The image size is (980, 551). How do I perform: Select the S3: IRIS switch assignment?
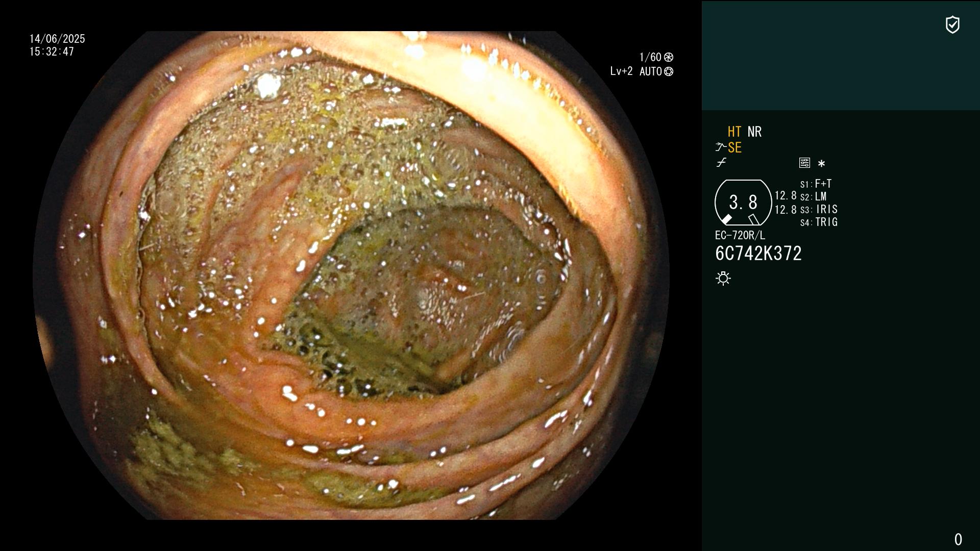(819, 209)
